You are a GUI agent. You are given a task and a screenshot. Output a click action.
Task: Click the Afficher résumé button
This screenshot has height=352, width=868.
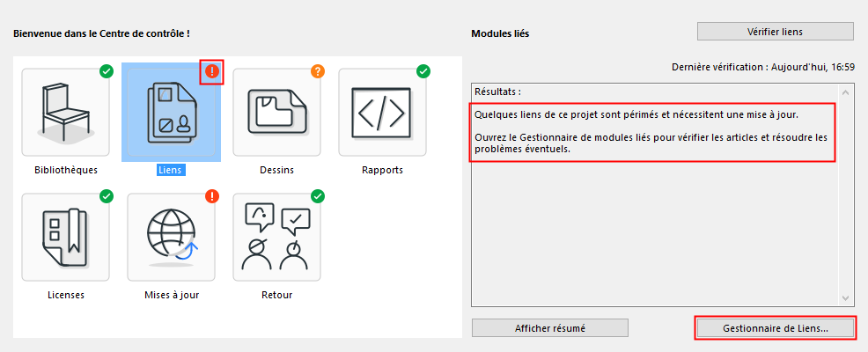[550, 328]
